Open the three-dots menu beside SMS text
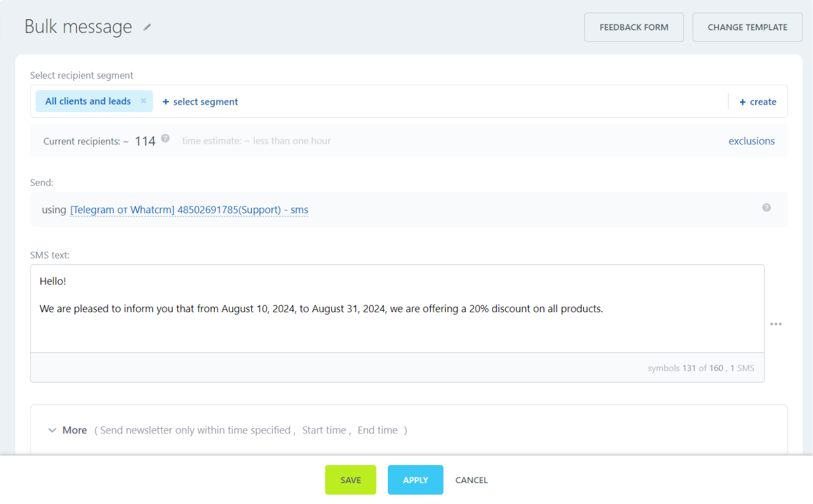The height and width of the screenshot is (504, 813). tap(776, 324)
